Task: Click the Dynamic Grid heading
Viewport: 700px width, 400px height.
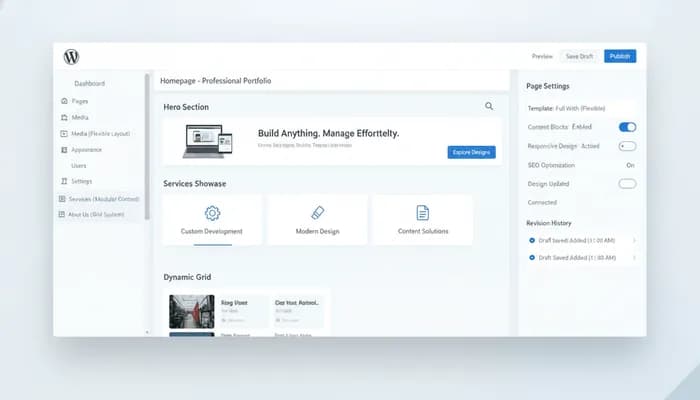Action: pos(187,277)
